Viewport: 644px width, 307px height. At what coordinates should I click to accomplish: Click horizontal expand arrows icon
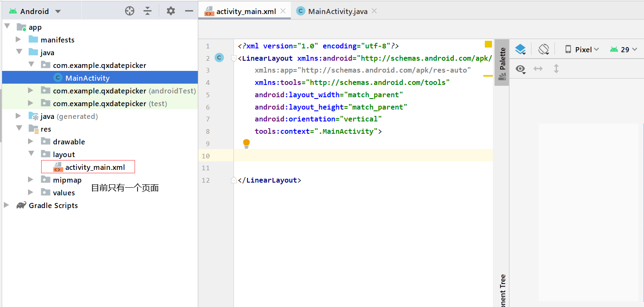538,68
